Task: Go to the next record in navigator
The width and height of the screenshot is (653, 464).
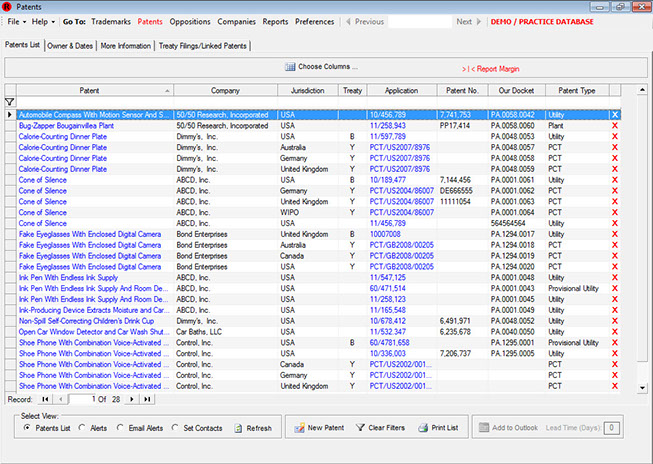Action: 132,399
